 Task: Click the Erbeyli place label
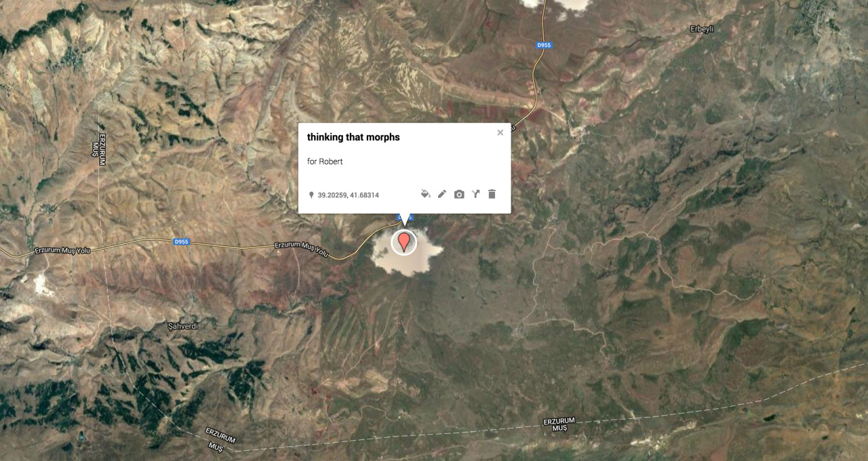coord(702,28)
